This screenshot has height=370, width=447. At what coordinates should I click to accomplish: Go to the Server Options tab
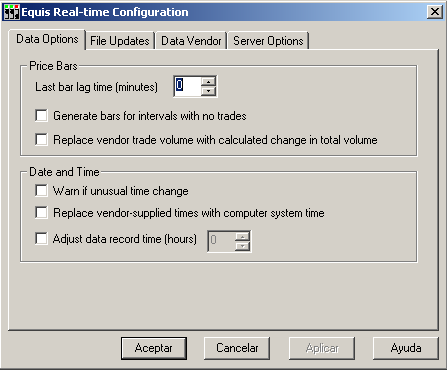268,41
